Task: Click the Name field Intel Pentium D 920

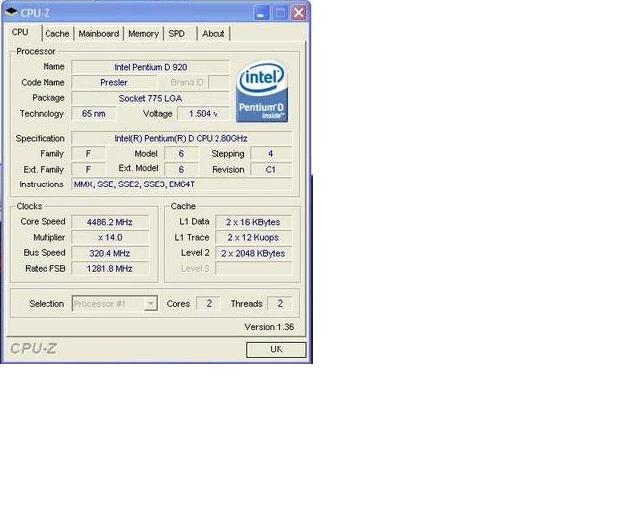Action: click(x=150, y=67)
